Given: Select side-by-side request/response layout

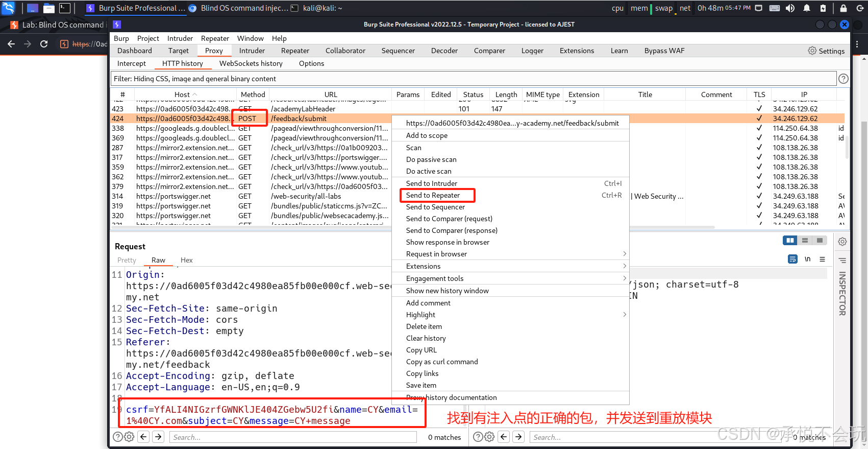Looking at the screenshot, I should coord(790,241).
